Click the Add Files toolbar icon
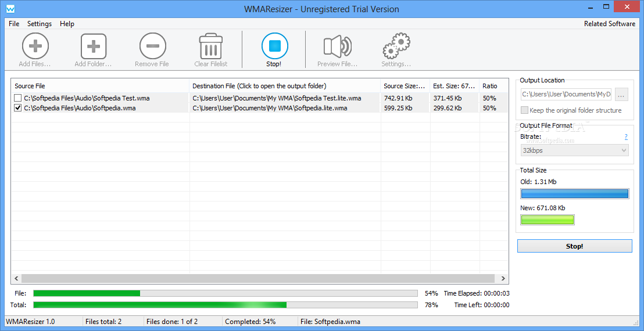The height and width of the screenshot is (331, 644). tap(35, 46)
